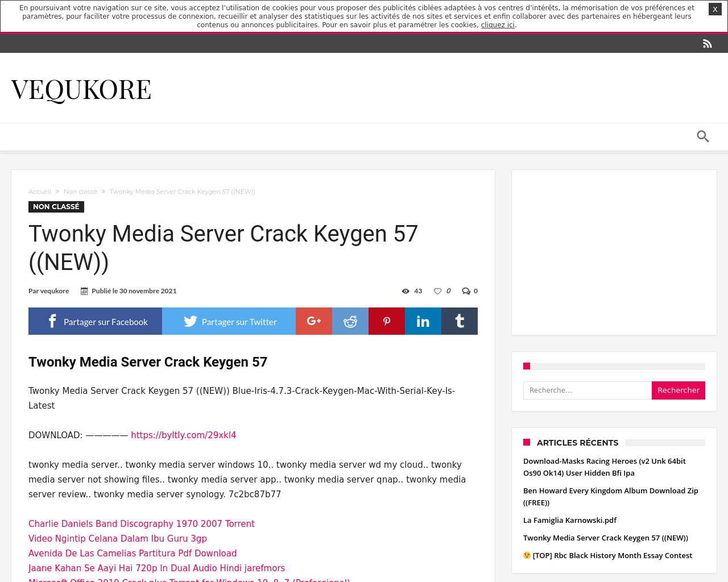Open Charlie Daniels Band Discography link
This screenshot has height=582, width=728.
[x=142, y=524]
